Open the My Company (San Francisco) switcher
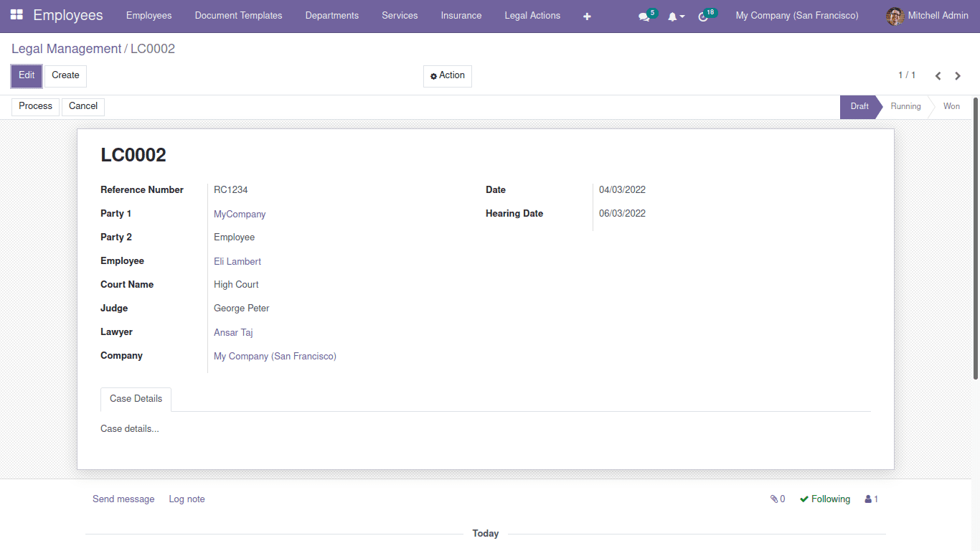Image resolution: width=980 pixels, height=551 pixels. pyautogui.click(x=796, y=15)
